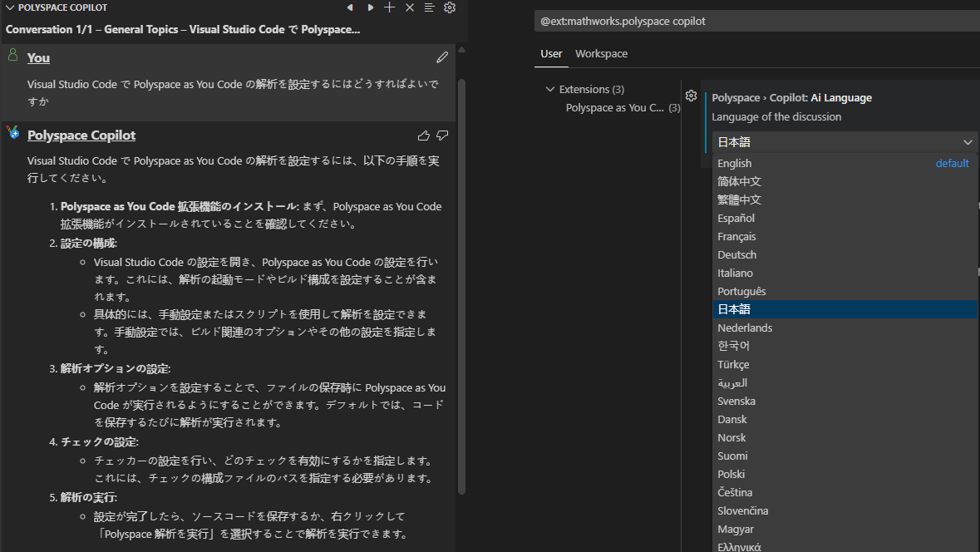
Task: Go to previous conversation arrow
Action: [x=350, y=7]
